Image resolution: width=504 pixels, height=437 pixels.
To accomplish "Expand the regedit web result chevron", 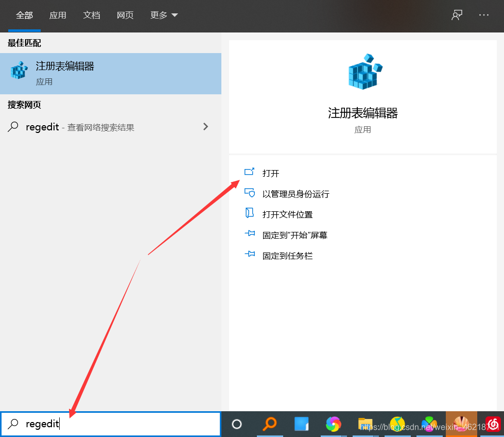I will [206, 127].
